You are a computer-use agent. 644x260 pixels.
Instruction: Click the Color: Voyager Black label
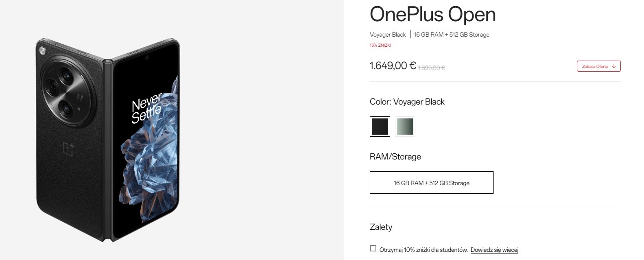tap(407, 102)
